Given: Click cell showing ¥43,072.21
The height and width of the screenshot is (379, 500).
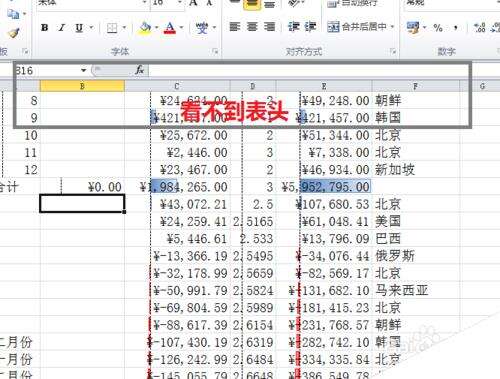Looking at the screenshot, I should click(x=177, y=204).
